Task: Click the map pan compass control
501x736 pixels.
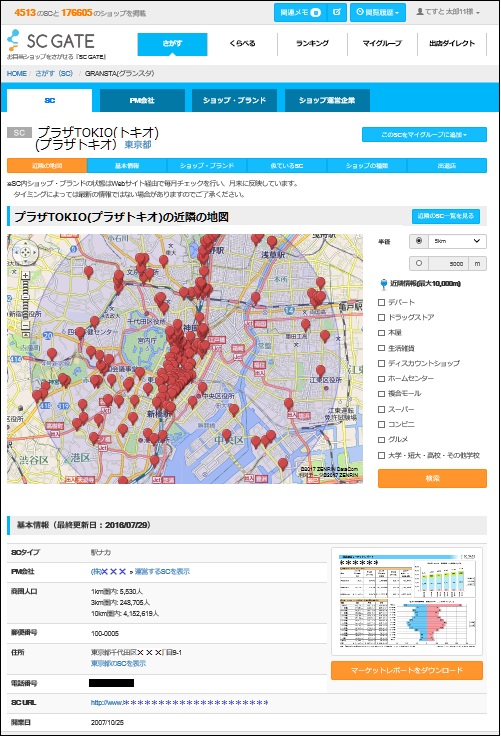Action: 25,253
